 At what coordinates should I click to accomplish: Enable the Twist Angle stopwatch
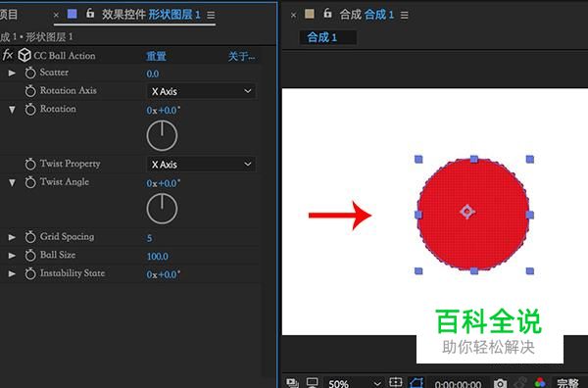coord(30,182)
